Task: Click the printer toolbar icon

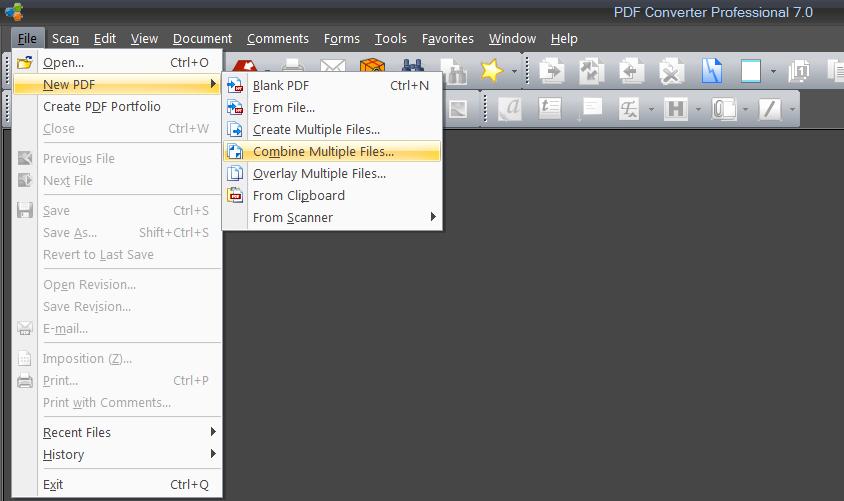Action: tap(293, 65)
